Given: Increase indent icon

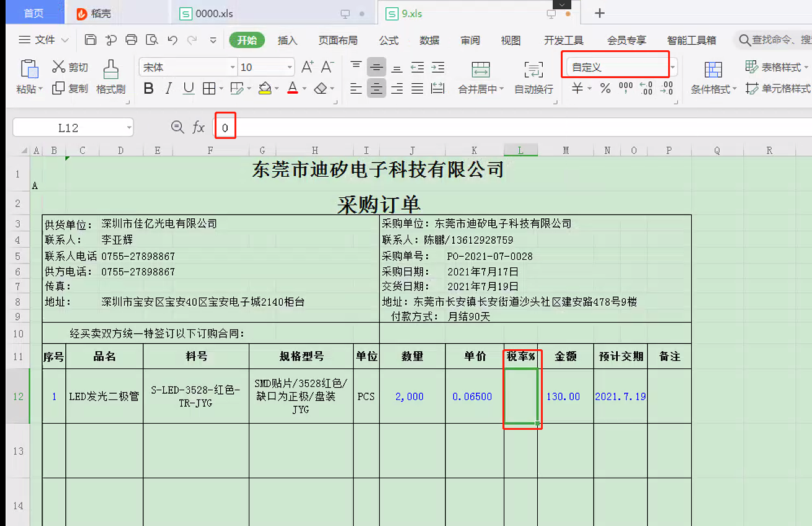Looking at the screenshot, I should point(438,68).
